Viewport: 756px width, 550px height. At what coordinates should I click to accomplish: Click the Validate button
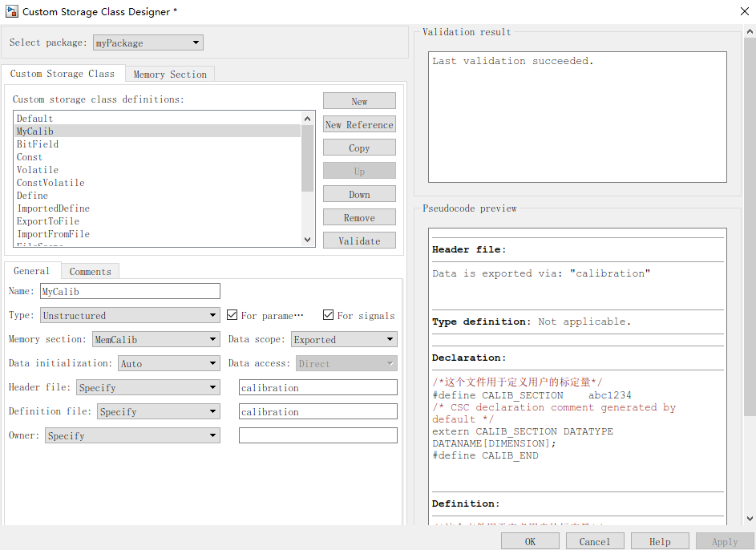pyautogui.click(x=359, y=241)
